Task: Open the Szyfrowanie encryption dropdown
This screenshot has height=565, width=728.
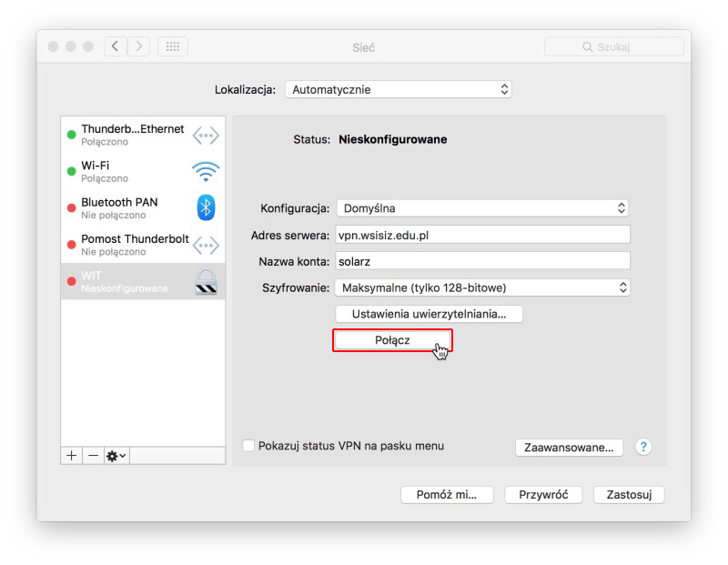Action: [482, 288]
